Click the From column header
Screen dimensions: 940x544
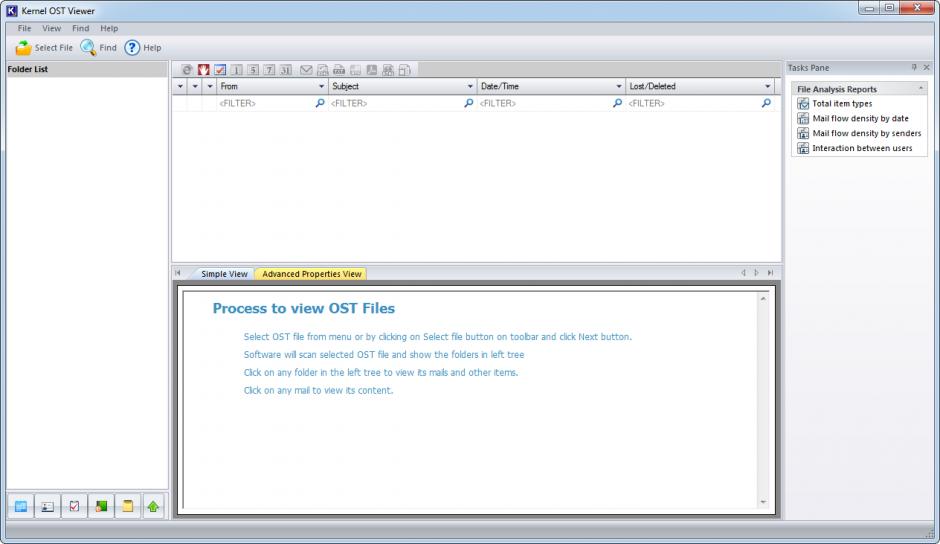click(273, 86)
